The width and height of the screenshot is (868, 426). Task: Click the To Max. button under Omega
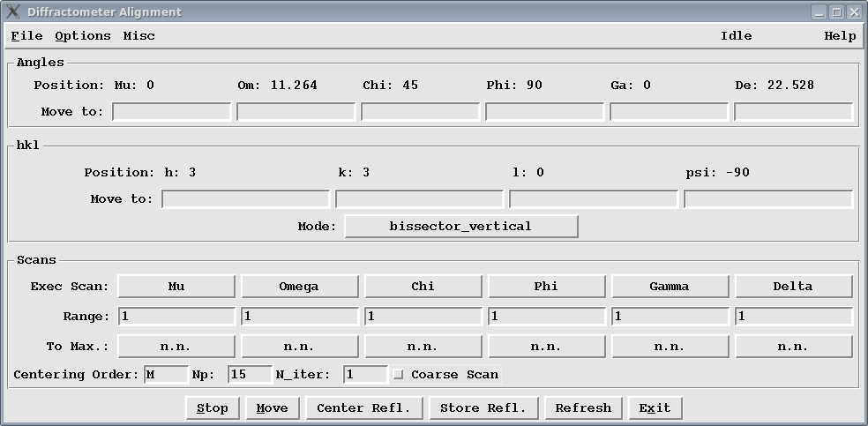click(300, 347)
